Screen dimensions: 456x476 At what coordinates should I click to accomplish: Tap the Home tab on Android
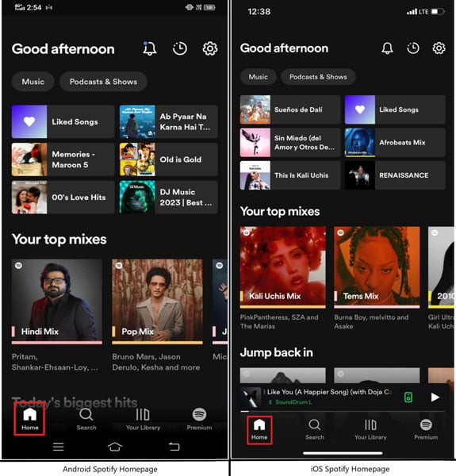coord(29,419)
